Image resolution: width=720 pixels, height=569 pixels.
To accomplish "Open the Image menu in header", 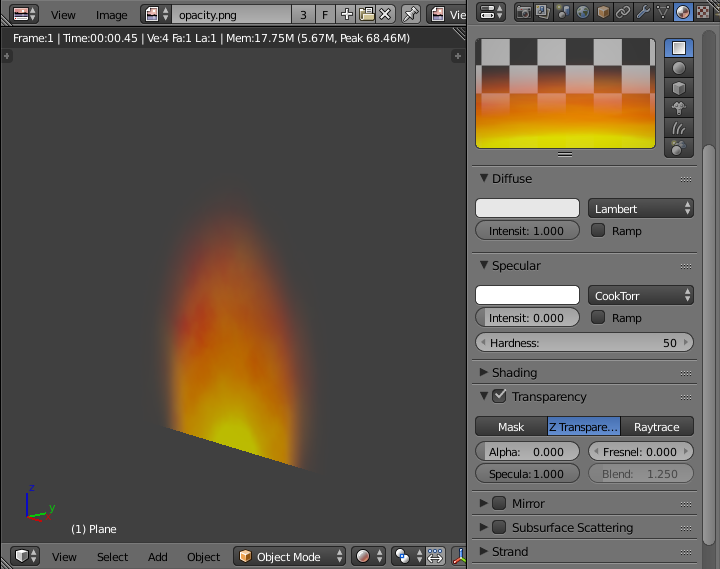I will click(111, 15).
